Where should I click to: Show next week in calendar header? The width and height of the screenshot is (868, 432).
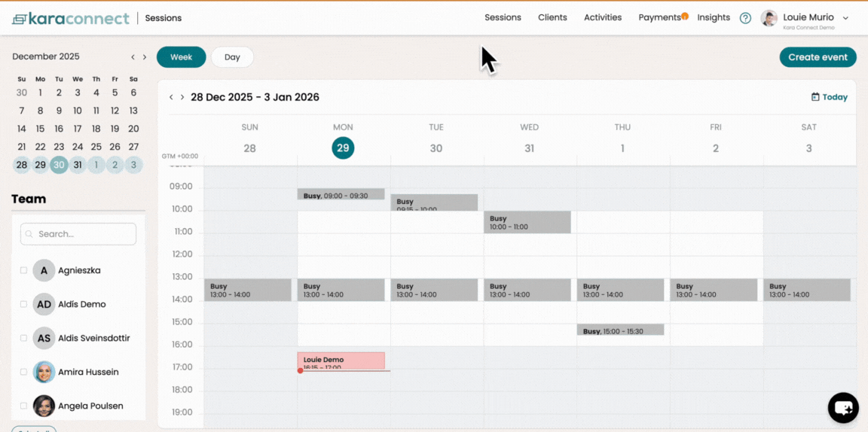click(182, 97)
